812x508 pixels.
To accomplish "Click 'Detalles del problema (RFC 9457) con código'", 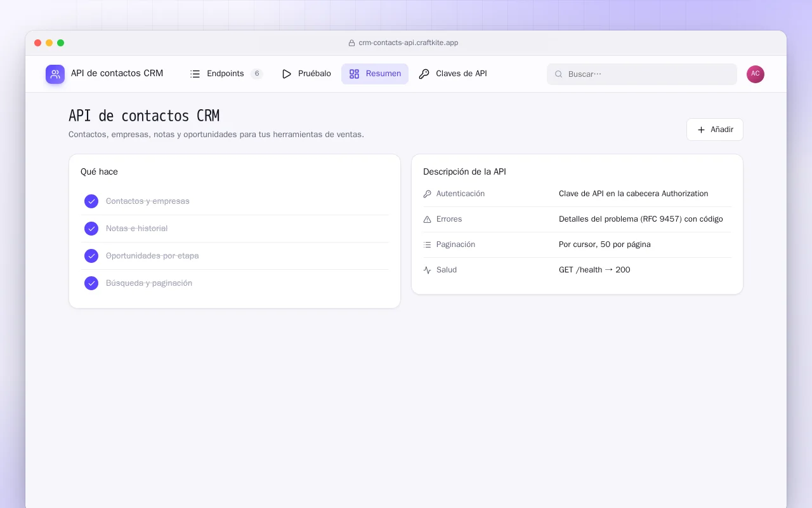I will tap(641, 219).
